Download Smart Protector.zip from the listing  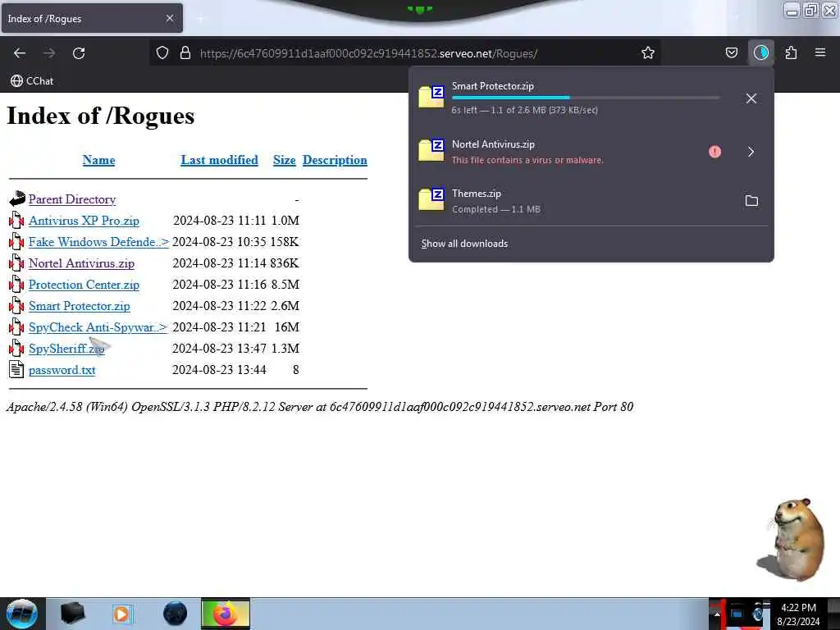tap(80, 306)
